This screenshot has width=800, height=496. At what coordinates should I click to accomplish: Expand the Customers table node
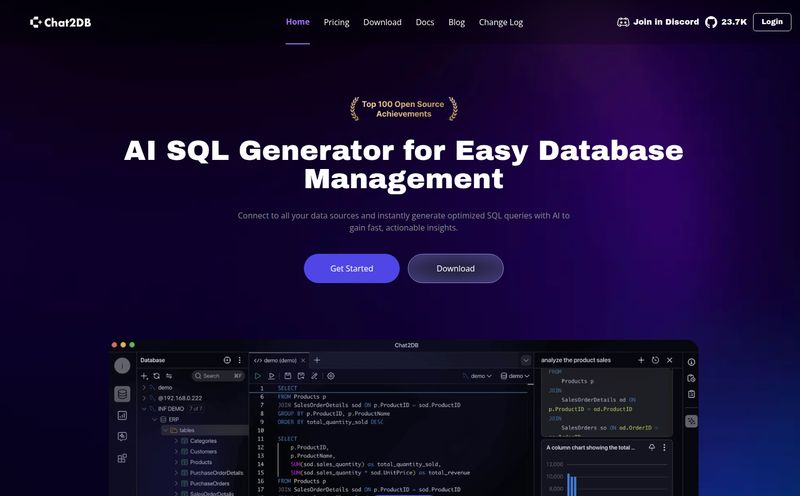pyautogui.click(x=176, y=452)
